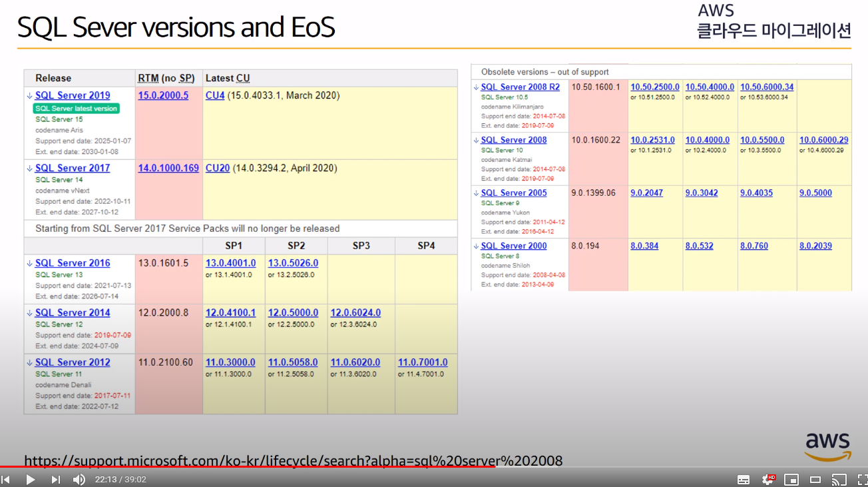Skip to the next video

point(56,480)
